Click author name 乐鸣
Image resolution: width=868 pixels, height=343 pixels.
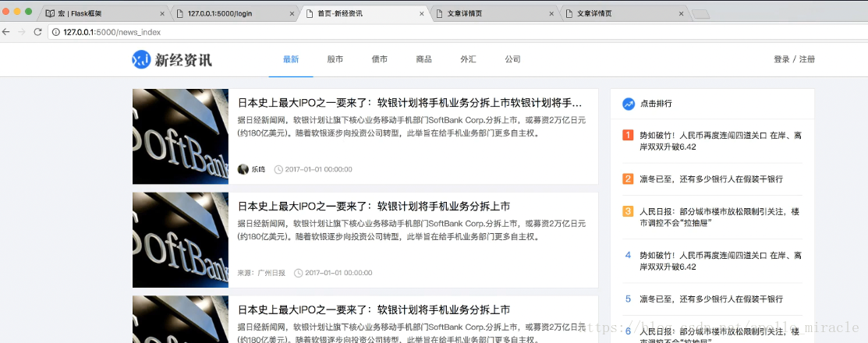point(258,169)
